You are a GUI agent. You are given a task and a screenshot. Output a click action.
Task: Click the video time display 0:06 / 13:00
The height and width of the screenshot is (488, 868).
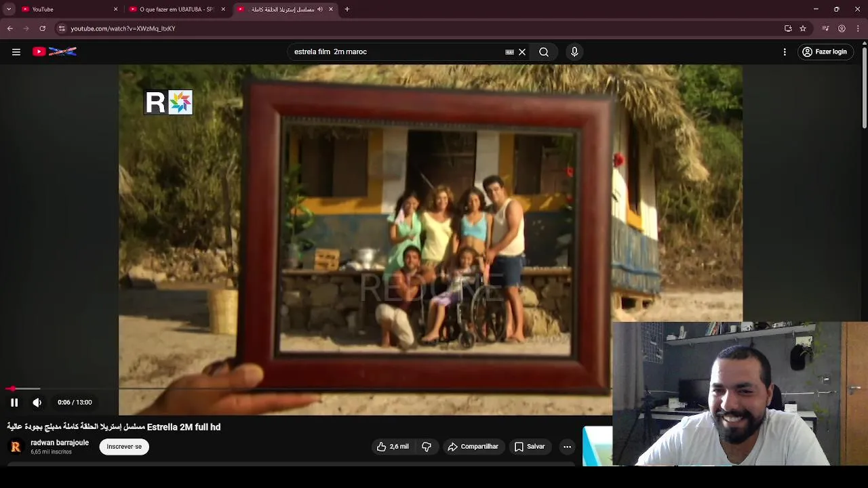click(75, 403)
